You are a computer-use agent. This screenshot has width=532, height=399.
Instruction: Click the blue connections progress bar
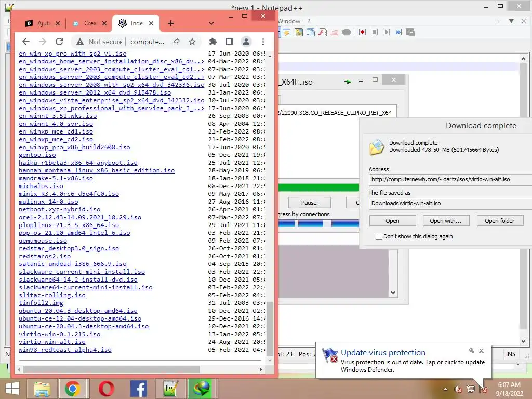click(318, 223)
